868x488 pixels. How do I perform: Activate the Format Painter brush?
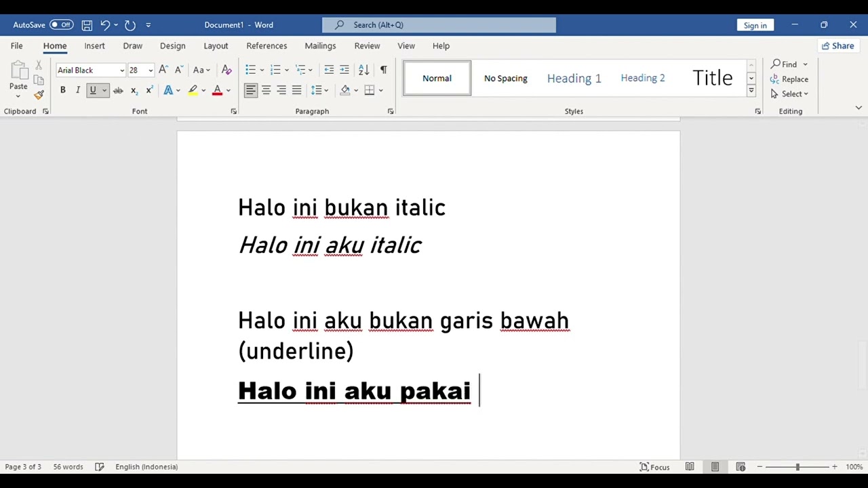[39, 95]
